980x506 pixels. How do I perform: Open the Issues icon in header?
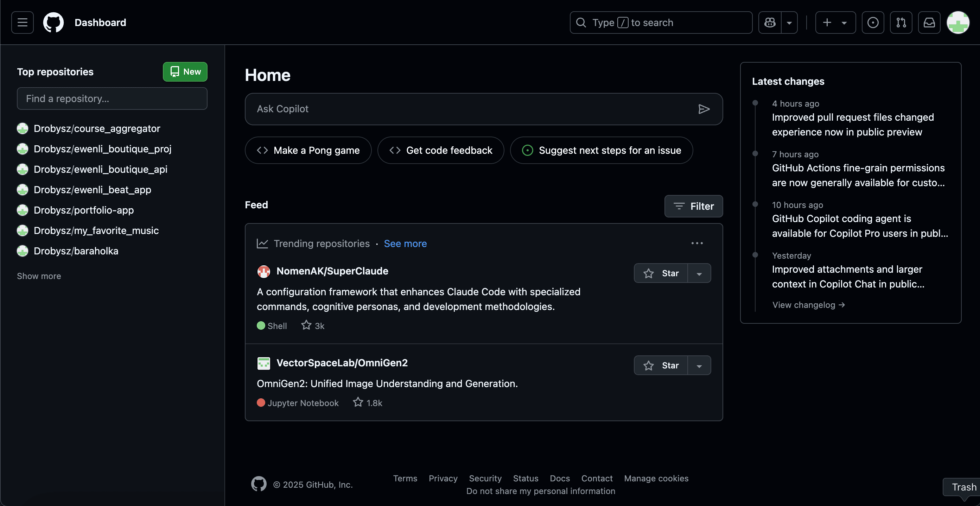pyautogui.click(x=873, y=23)
